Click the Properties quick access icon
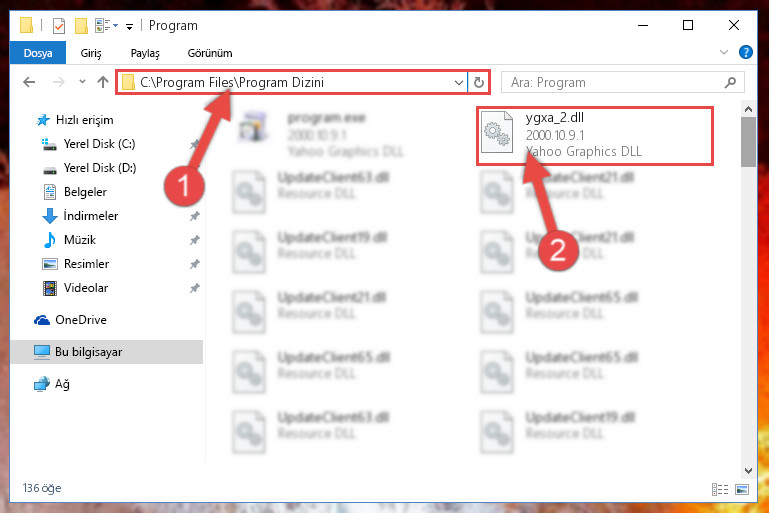The image size is (769, 513). 59,26
